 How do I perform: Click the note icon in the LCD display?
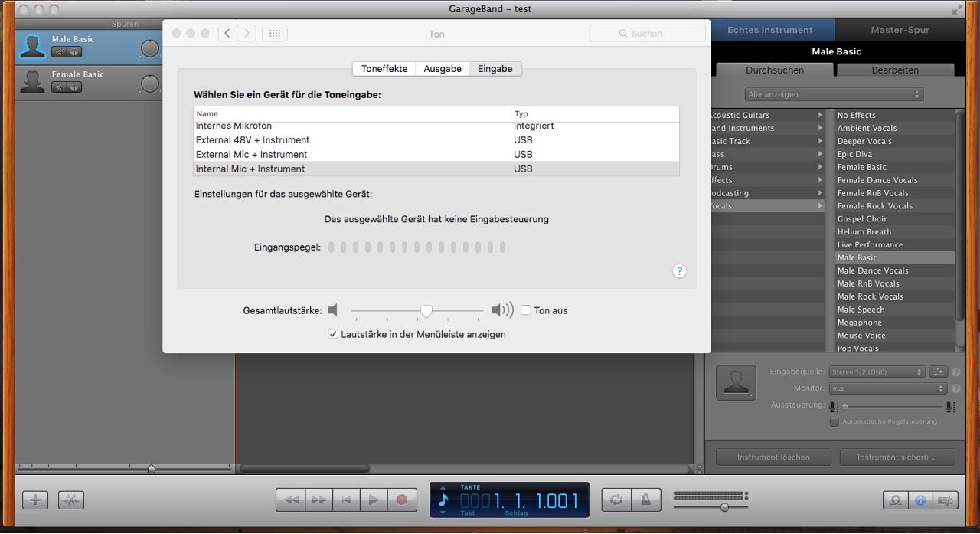(x=443, y=500)
